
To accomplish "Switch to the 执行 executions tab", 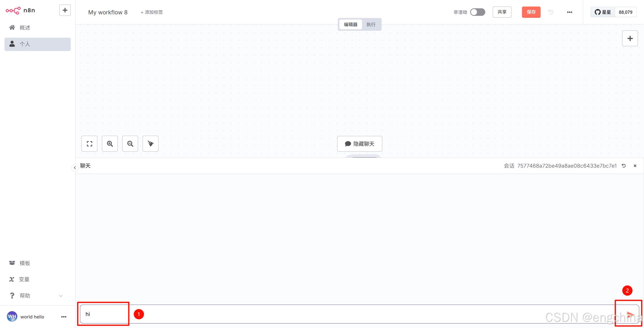I will click(371, 25).
